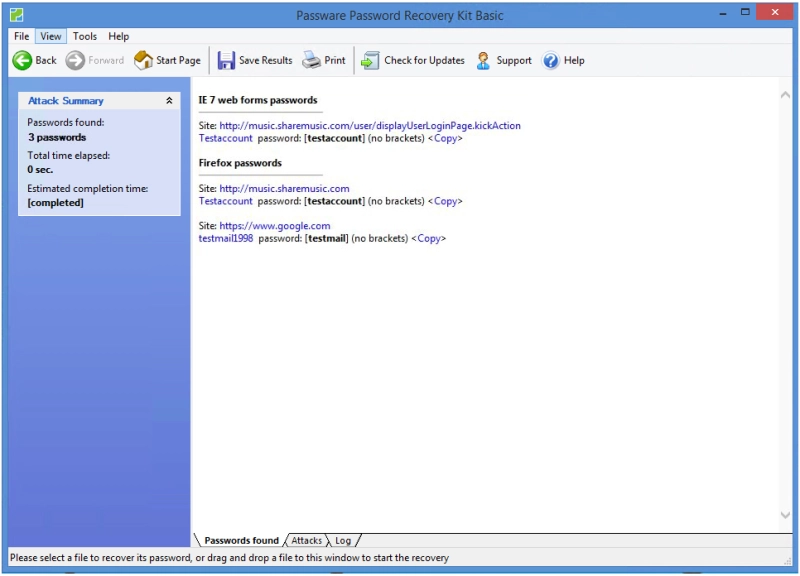The image size is (800, 576).
Task: Open the http://music.sharemusic.com Firefox site link
Action: point(284,188)
